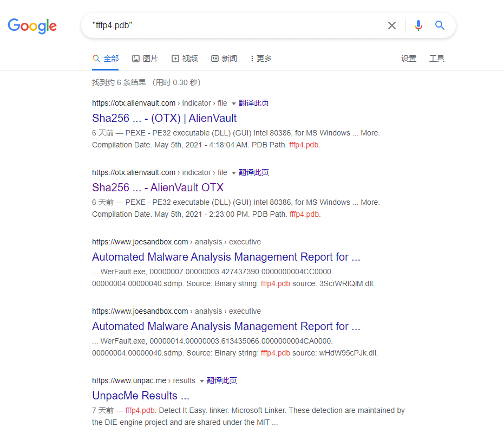This screenshot has height=433, width=504.
Task: Open Joe Sandbox report mentioning wHdW95cPJk.dll
Action: (x=226, y=326)
